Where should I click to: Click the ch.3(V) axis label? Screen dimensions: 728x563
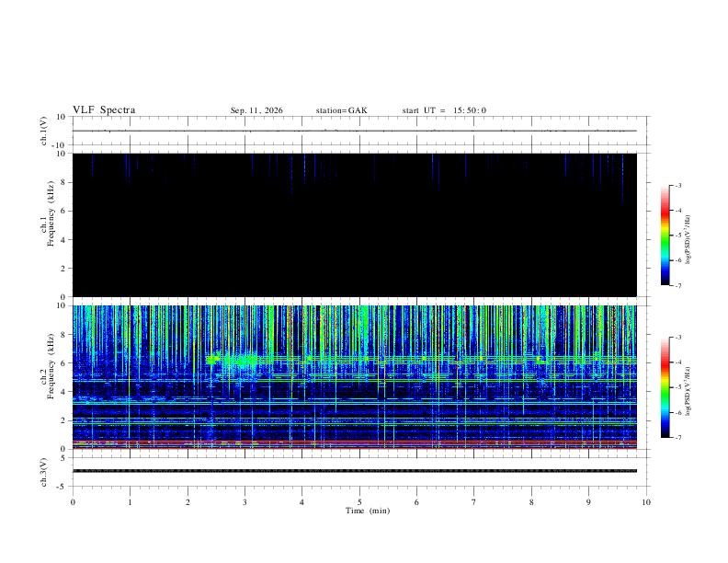tap(44, 473)
